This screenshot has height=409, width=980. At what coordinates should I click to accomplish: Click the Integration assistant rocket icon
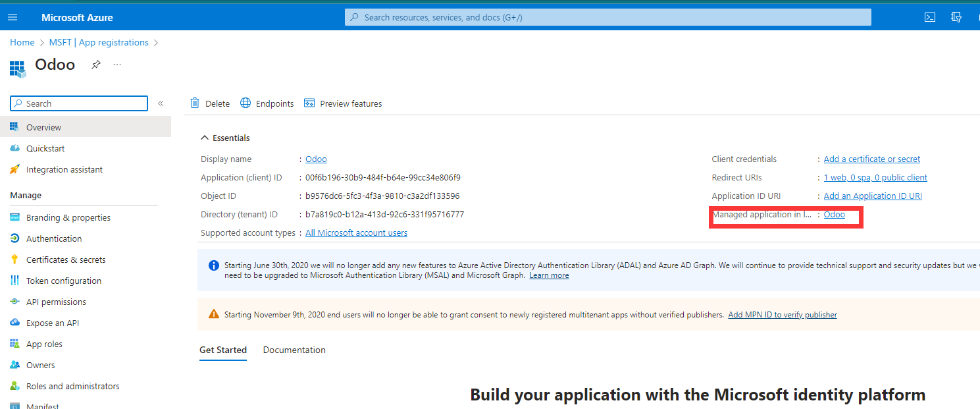[14, 169]
